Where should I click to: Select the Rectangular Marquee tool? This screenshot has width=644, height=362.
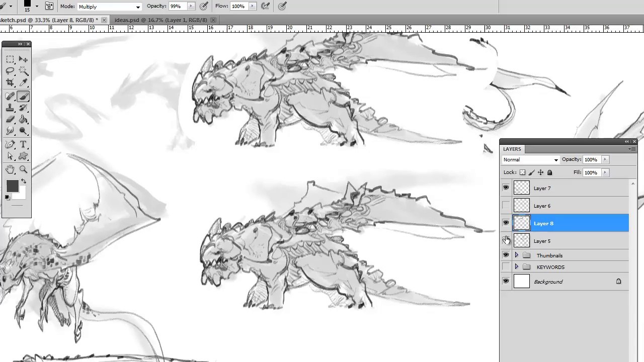[x=10, y=59]
